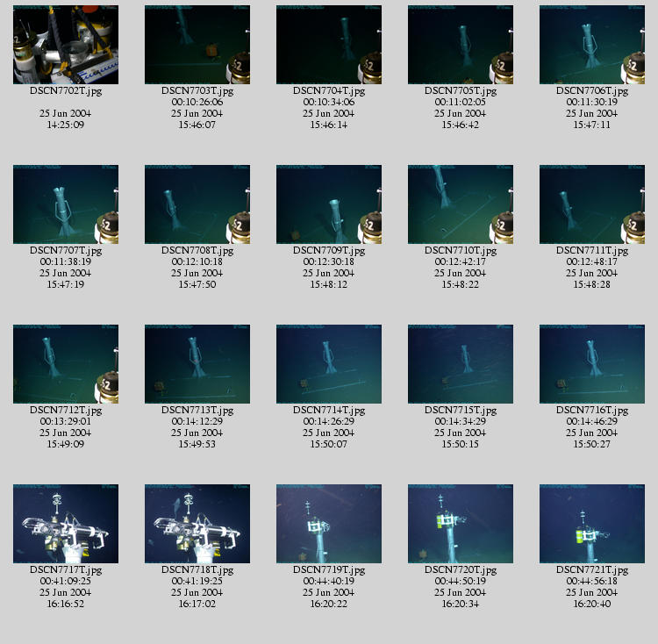This screenshot has width=658, height=644.
Task: Select thumbnail DSCN7709T.jpg
Action: point(329,204)
